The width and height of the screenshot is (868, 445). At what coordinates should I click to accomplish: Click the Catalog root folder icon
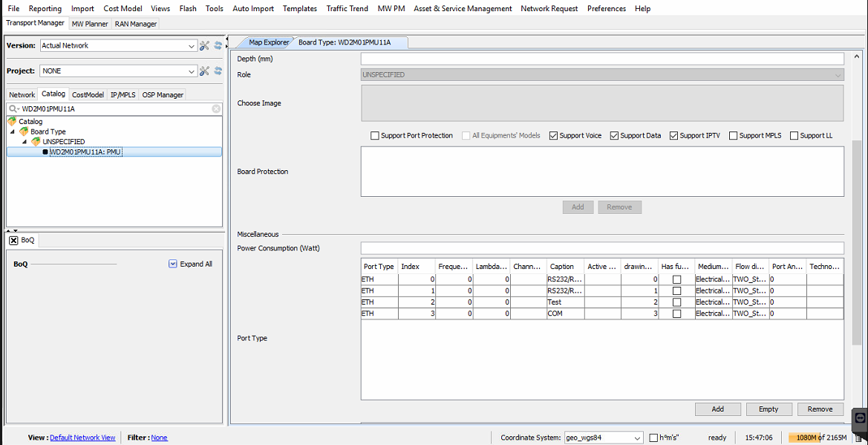12,121
